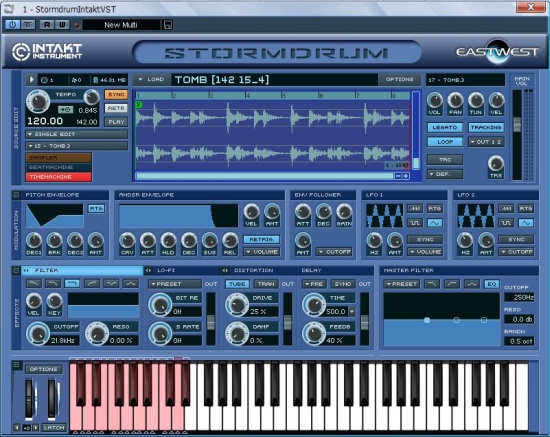Open the LFO 1 Volume target dropdown

tap(425, 252)
